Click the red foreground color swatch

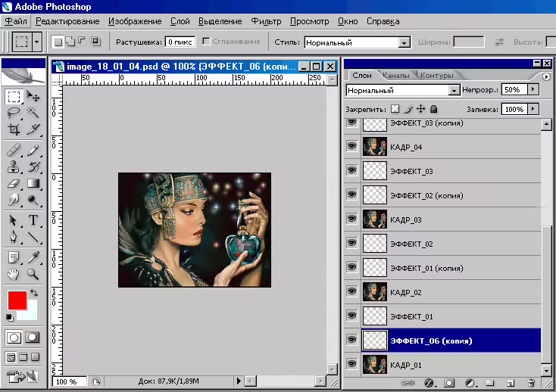point(17,300)
